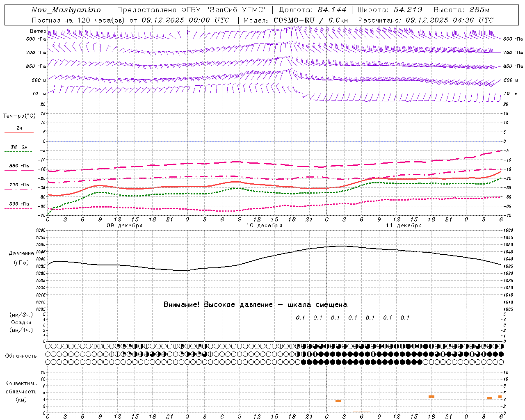Click the 500 гПа temperature legend line sample
The width and height of the screenshot is (525, 420).
(x=18, y=209)
